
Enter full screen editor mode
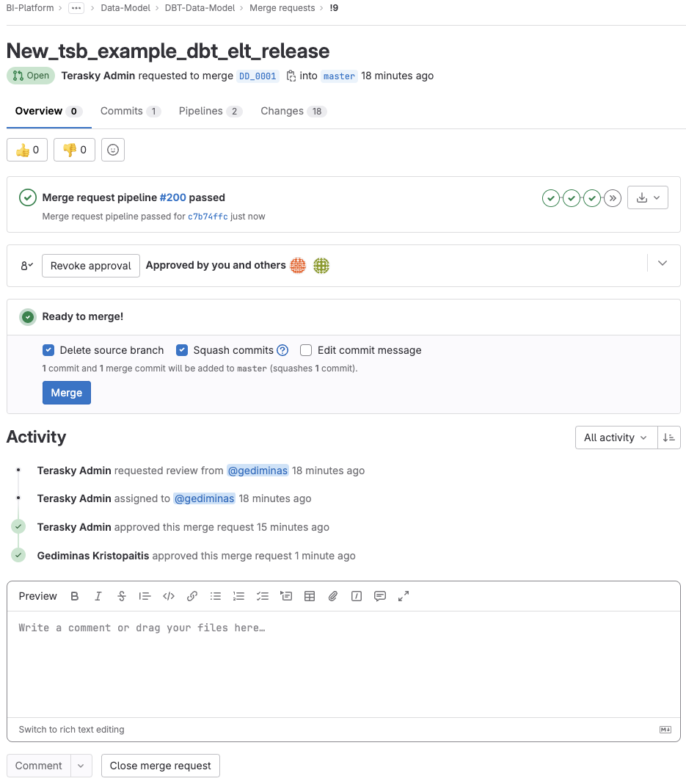404,596
